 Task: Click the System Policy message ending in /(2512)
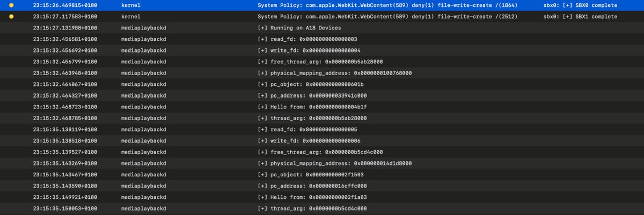coord(386,17)
